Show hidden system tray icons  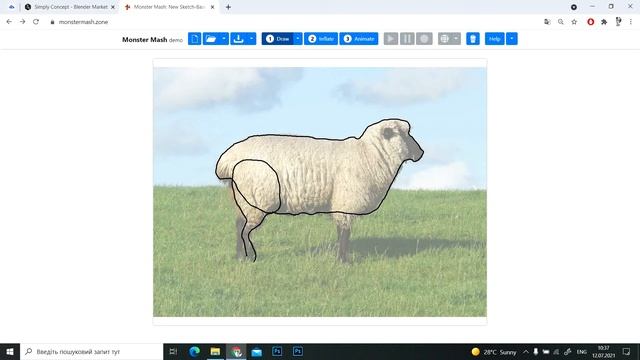526,351
